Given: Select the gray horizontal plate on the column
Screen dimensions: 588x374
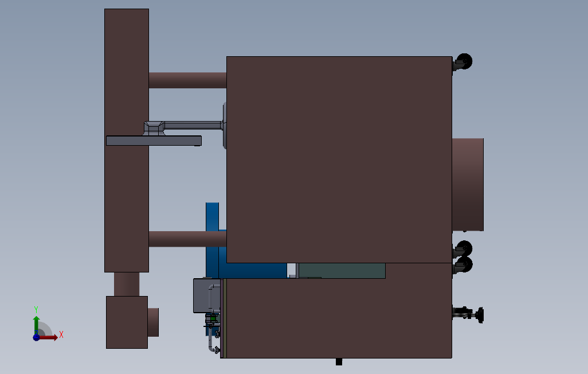Looking at the screenshot, I should (x=154, y=141).
